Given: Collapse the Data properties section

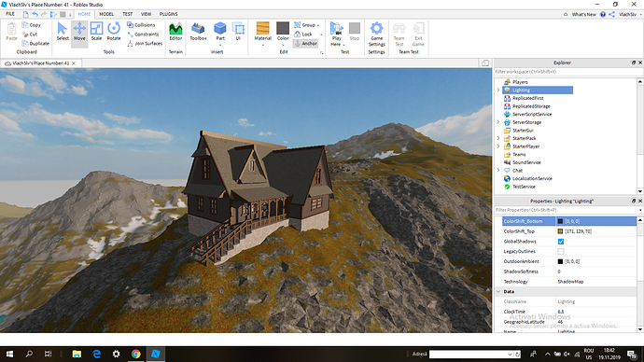Looking at the screenshot, I should (498, 291).
